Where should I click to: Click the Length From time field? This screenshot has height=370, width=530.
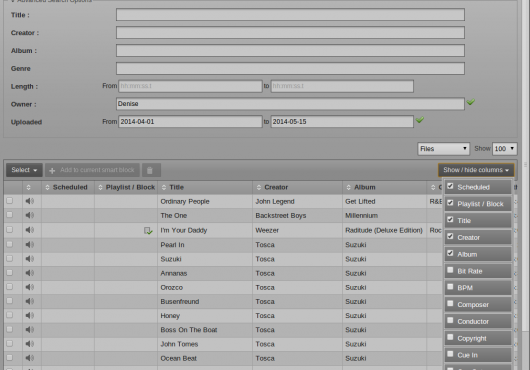click(190, 86)
